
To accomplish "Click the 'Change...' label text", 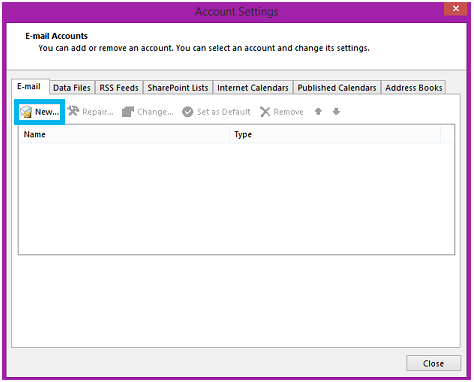I will click(155, 112).
